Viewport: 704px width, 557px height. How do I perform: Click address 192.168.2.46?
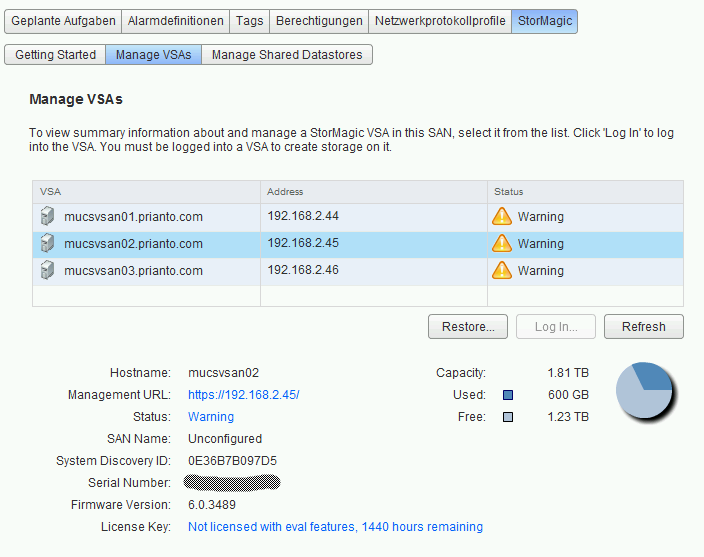[x=303, y=270]
